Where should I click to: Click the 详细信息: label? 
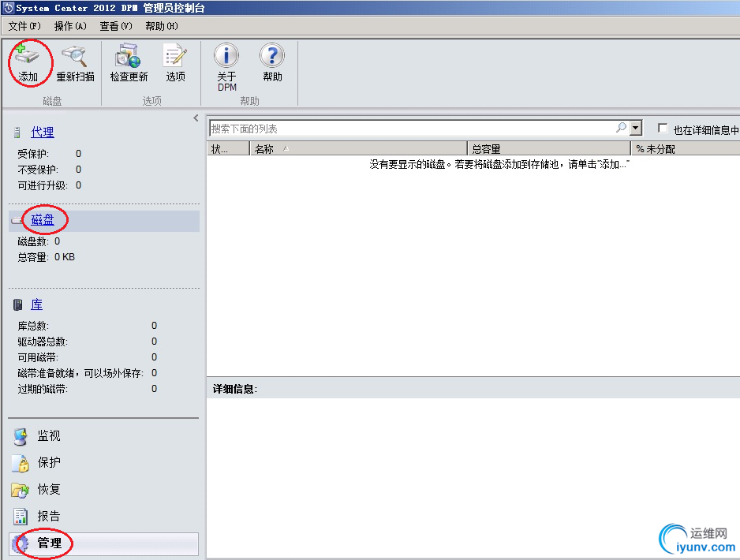234,389
